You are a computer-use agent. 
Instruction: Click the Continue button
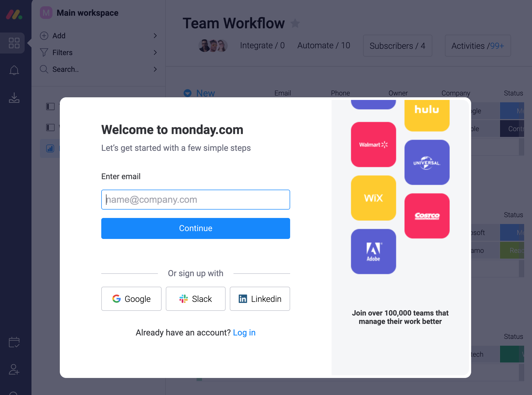tap(195, 228)
